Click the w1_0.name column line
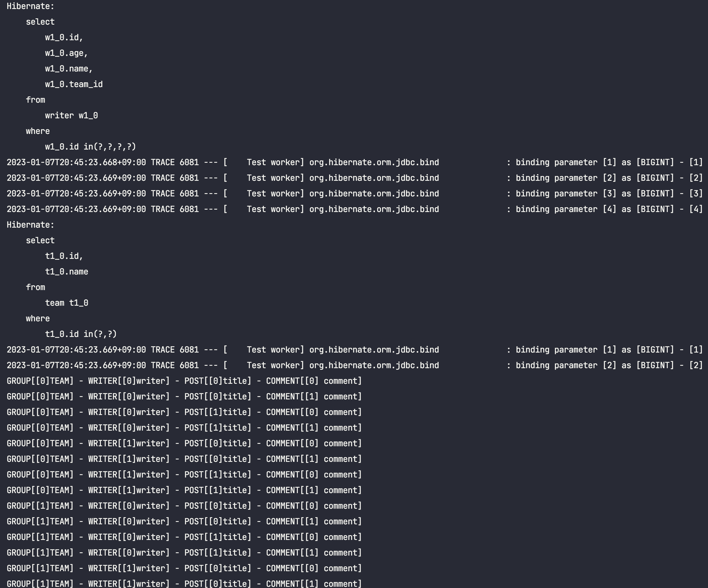Screen dimensions: 708x588 tap(69, 69)
